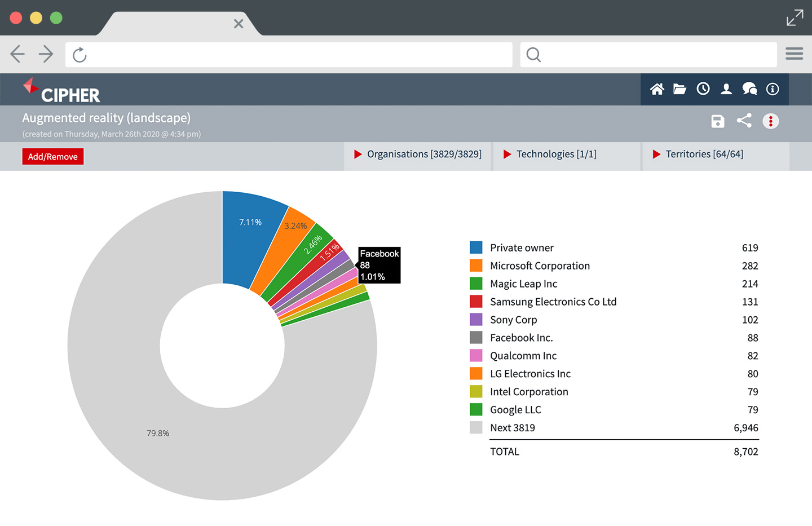Screen dimensions: 812x526
Task: Click the Sony Corp purple legend swatch
Action: click(476, 320)
